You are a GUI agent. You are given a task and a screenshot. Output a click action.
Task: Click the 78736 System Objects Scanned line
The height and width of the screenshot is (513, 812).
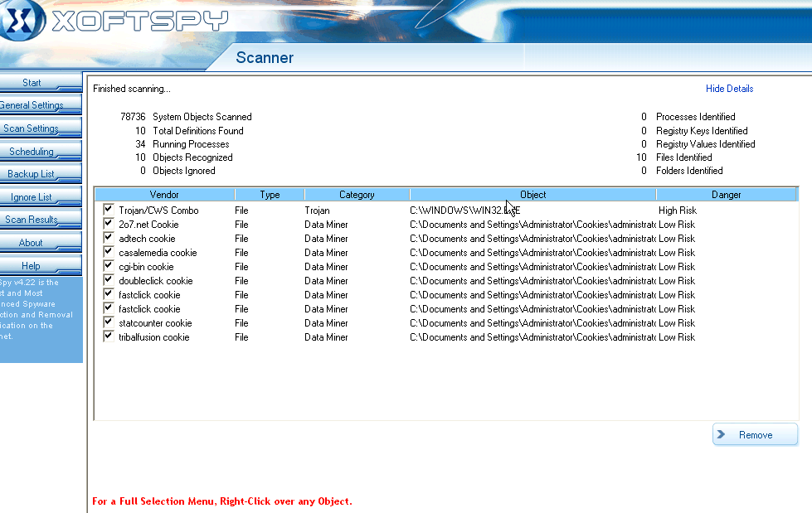click(x=186, y=117)
